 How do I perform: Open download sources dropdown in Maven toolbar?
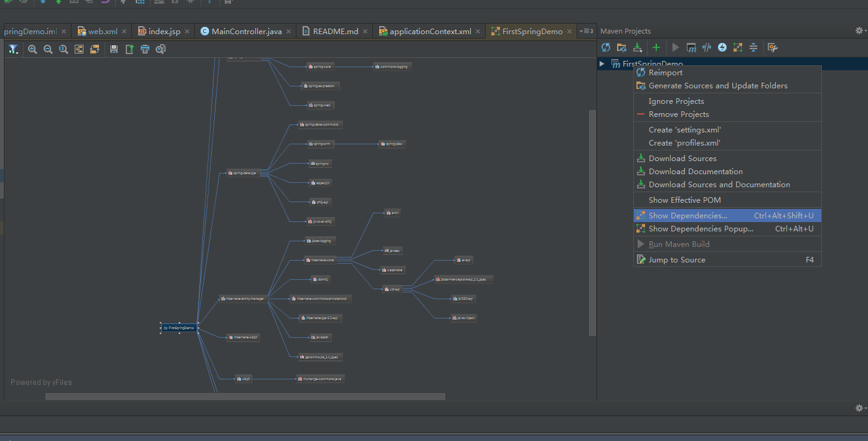tap(638, 47)
